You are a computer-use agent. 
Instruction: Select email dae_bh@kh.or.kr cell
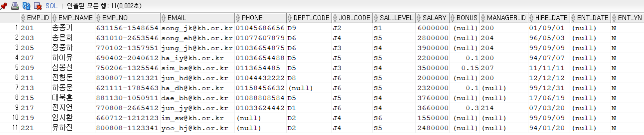coord(197,98)
